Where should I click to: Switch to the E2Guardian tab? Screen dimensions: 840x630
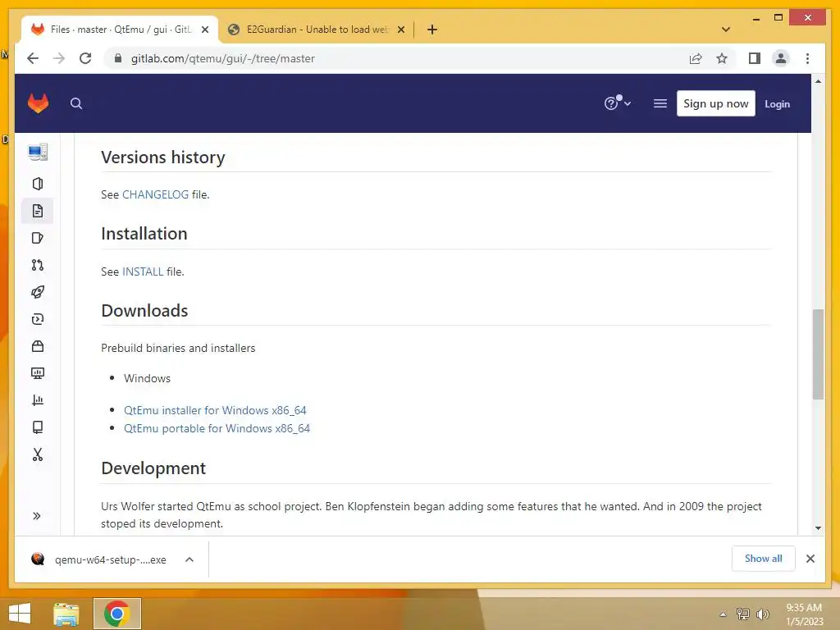[x=316, y=30]
